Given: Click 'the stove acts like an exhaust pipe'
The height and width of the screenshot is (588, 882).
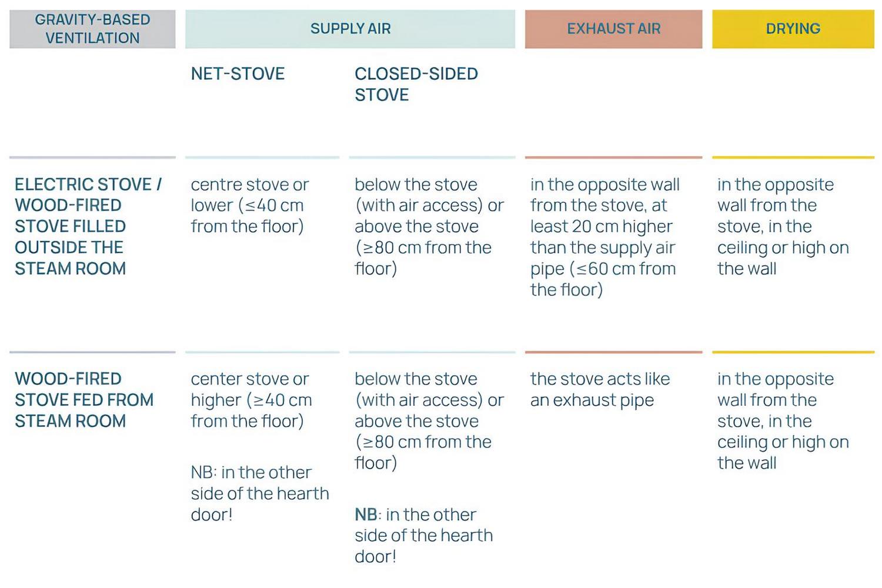Looking at the screenshot, I should pyautogui.click(x=600, y=389).
